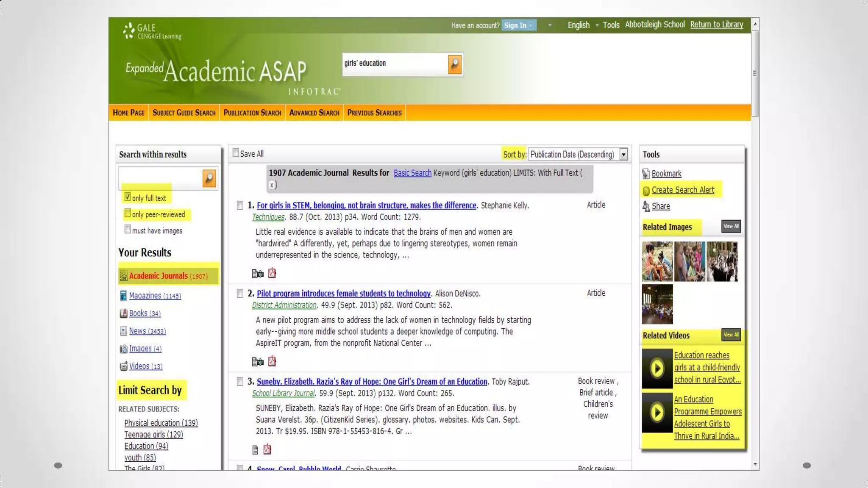This screenshot has width=868, height=488.
Task: Tick the Save All checkbox
Action: pyautogui.click(x=236, y=153)
